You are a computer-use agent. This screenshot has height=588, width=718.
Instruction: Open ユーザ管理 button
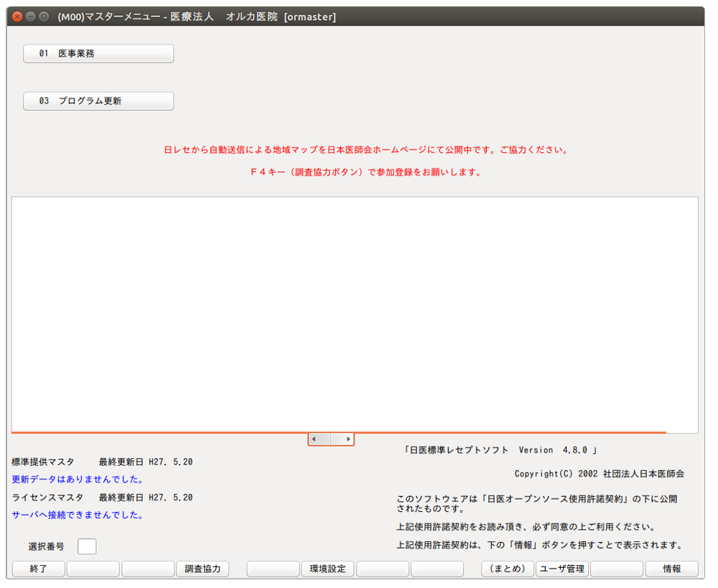pos(562,569)
